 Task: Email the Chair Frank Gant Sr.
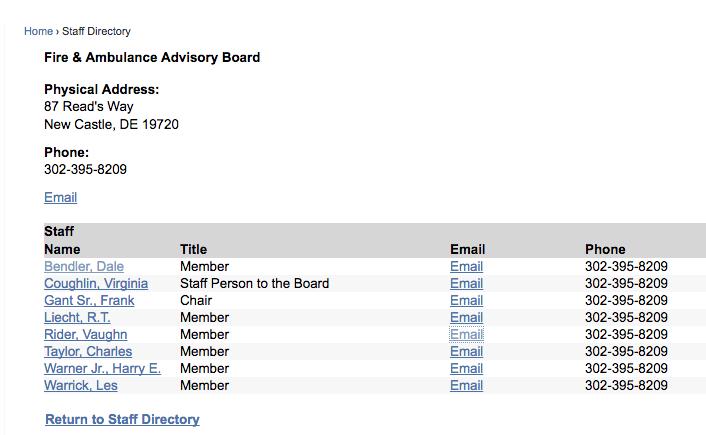click(x=466, y=300)
